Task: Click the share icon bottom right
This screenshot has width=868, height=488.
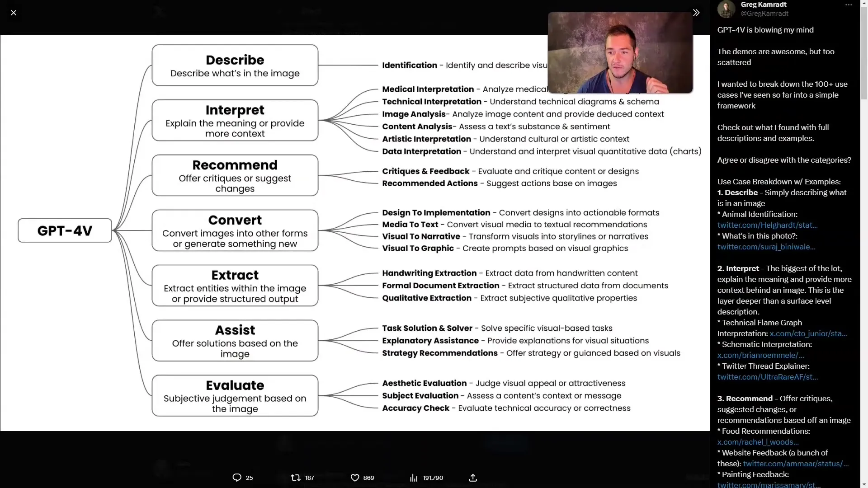Action: (473, 477)
